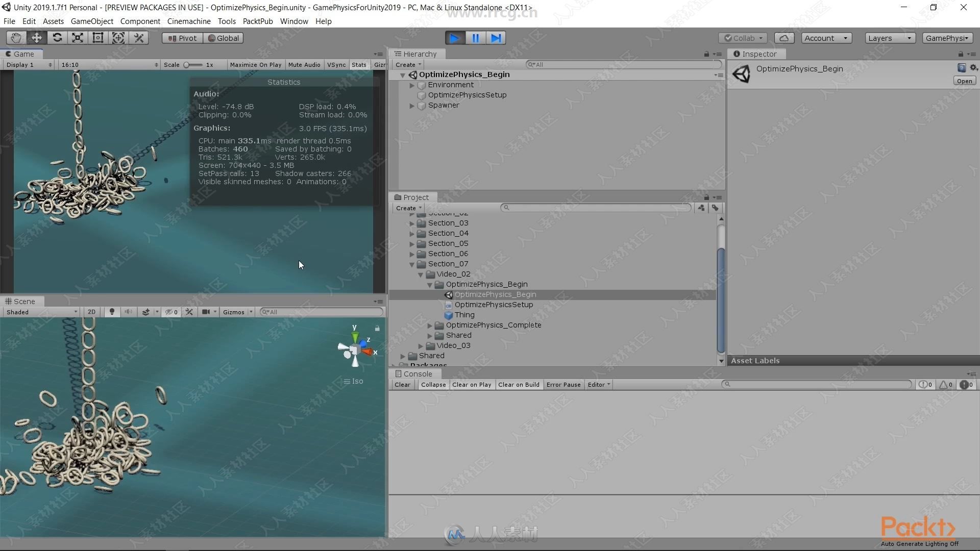
Task: Select the Rect transform tool
Action: coord(98,38)
